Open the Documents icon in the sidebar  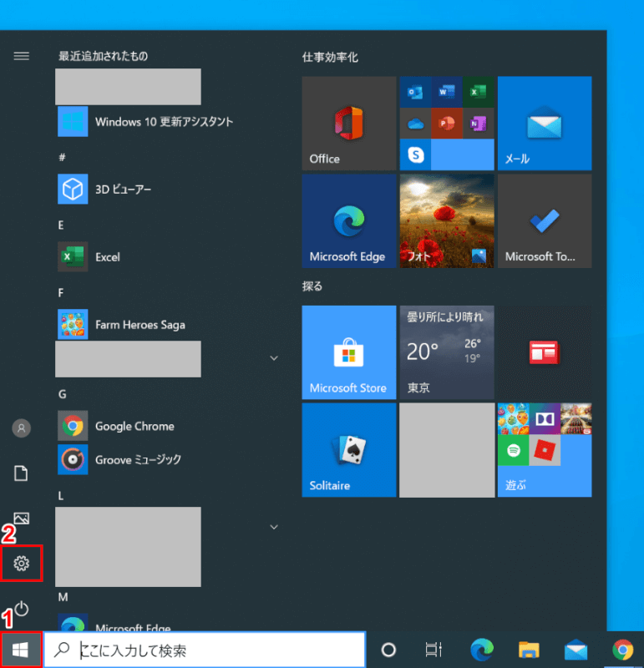coord(22,473)
